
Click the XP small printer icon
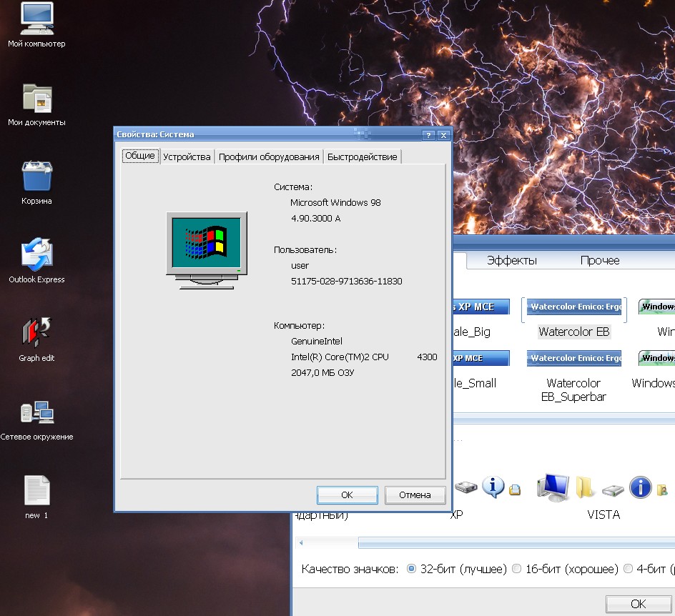(x=514, y=490)
